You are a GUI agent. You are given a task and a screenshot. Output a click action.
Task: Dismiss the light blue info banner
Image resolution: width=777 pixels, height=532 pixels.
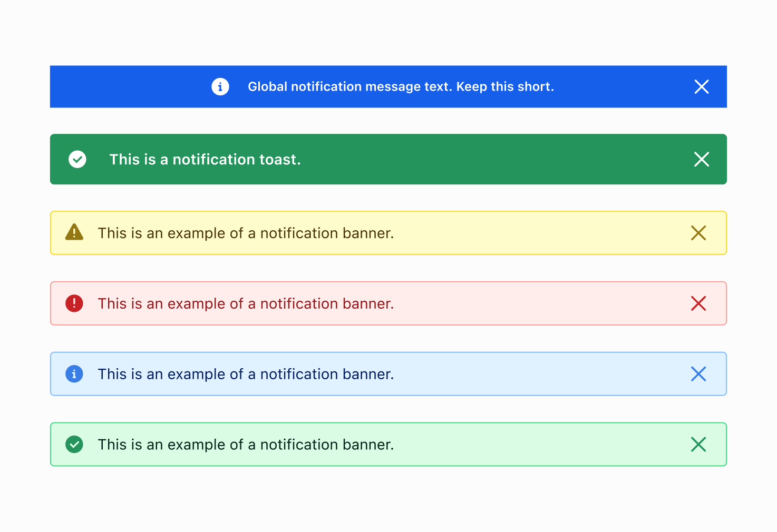coord(698,374)
